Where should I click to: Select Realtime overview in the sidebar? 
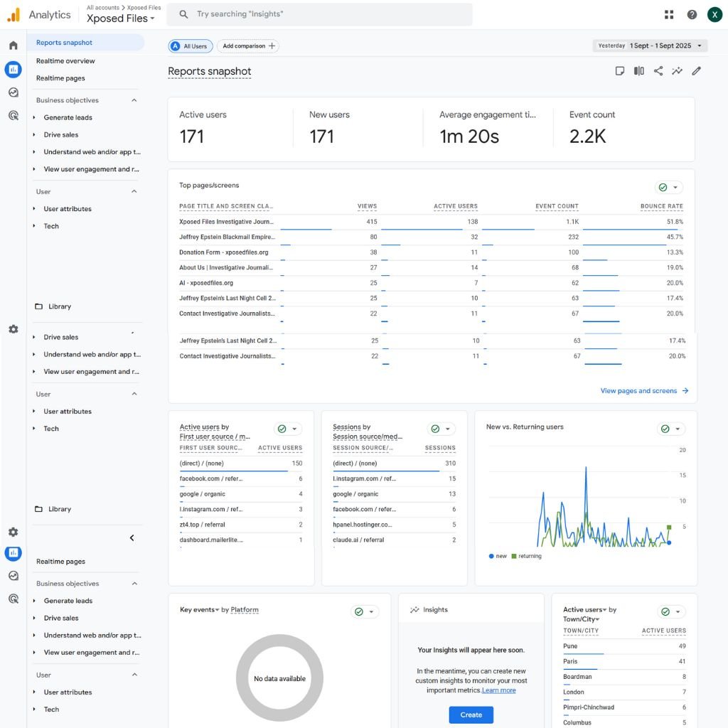coord(65,61)
